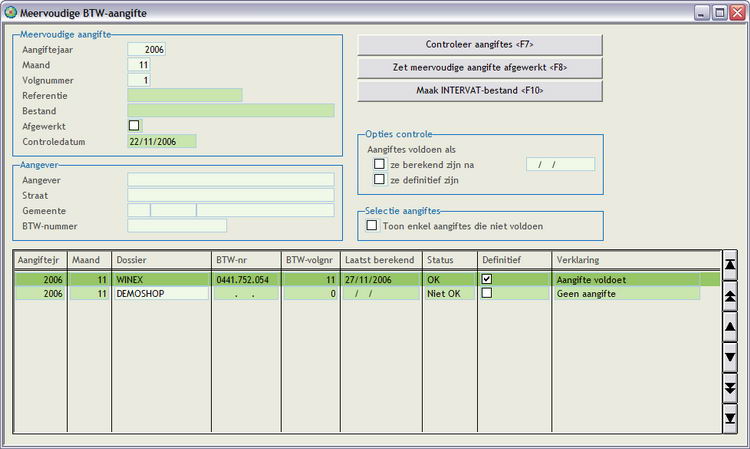Click the Maand cell 11 in DEMOSHOP row
The height and width of the screenshot is (449, 750).
click(89, 293)
